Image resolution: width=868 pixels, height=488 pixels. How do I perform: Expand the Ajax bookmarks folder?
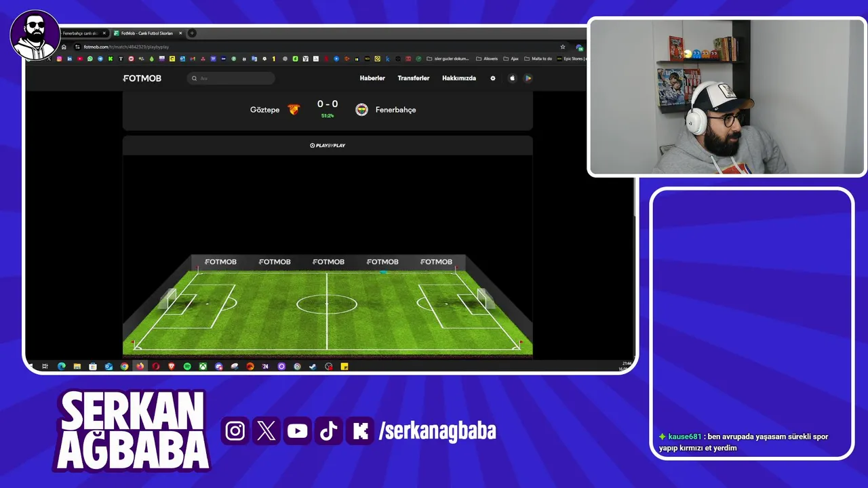tap(511, 59)
